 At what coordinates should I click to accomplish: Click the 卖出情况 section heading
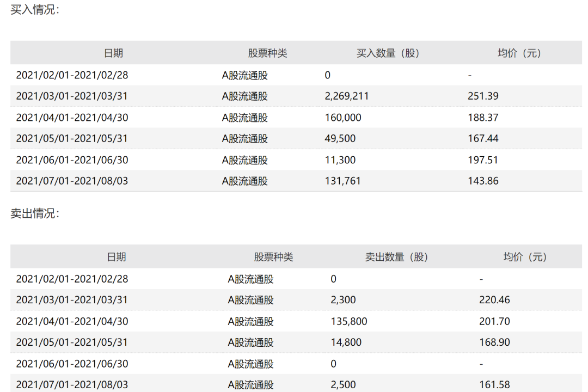(x=35, y=214)
